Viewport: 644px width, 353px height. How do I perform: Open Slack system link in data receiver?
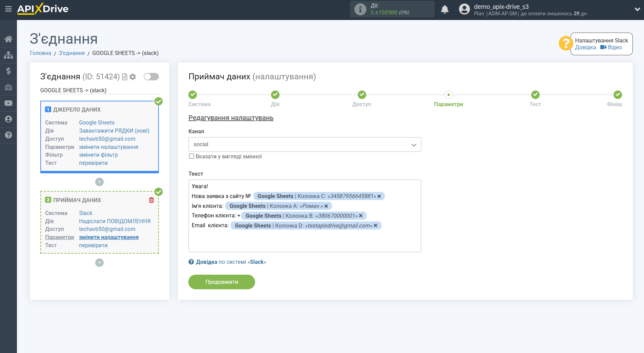[86, 213]
